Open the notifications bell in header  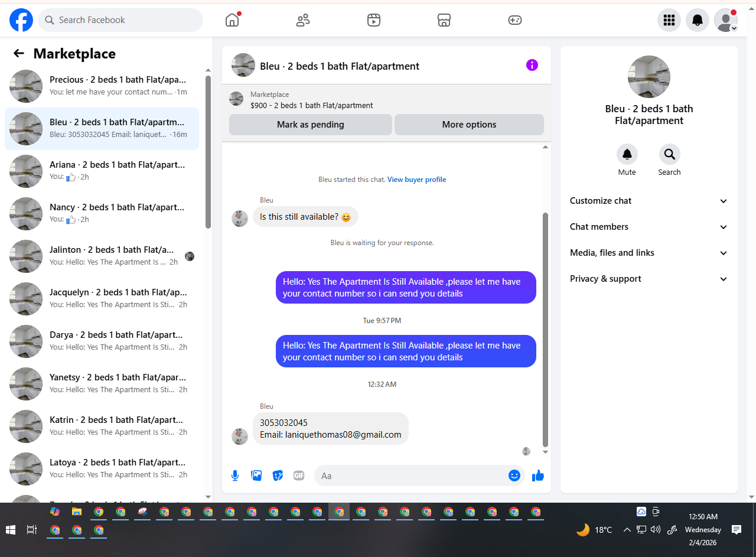click(x=698, y=20)
